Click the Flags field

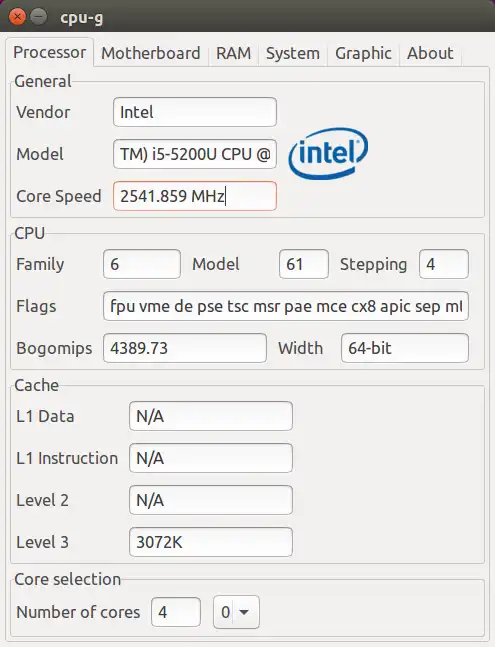click(x=286, y=306)
